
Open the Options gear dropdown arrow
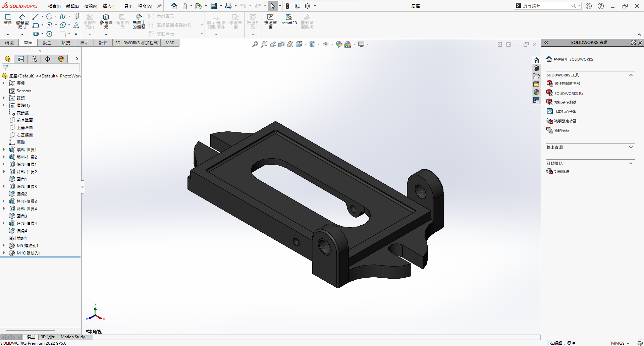pyautogui.click(x=315, y=6)
